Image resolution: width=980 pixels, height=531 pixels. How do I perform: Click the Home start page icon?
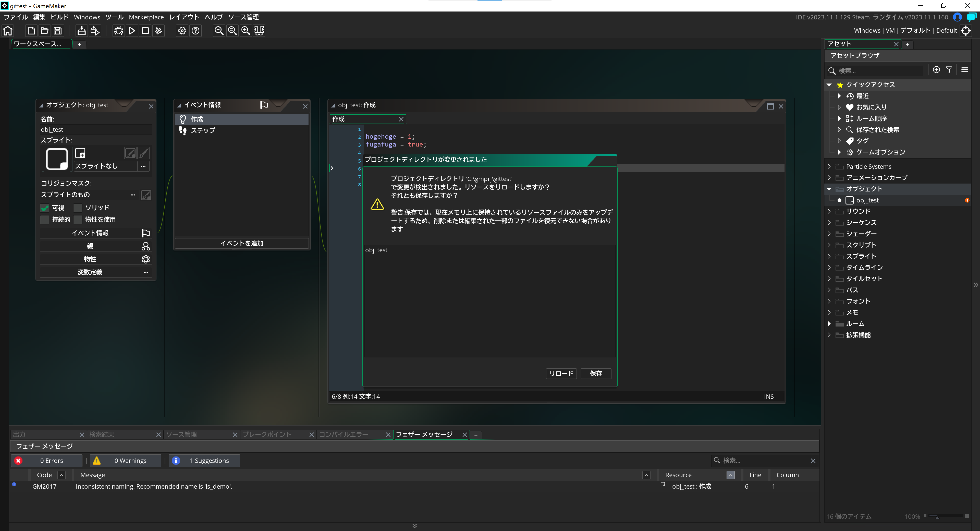[x=8, y=31]
